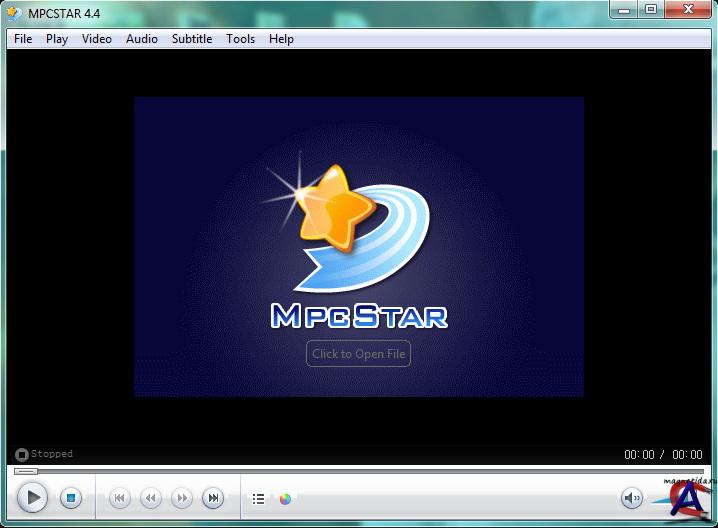This screenshot has width=718, height=528.
Task: Open the File menu
Action: 23,39
